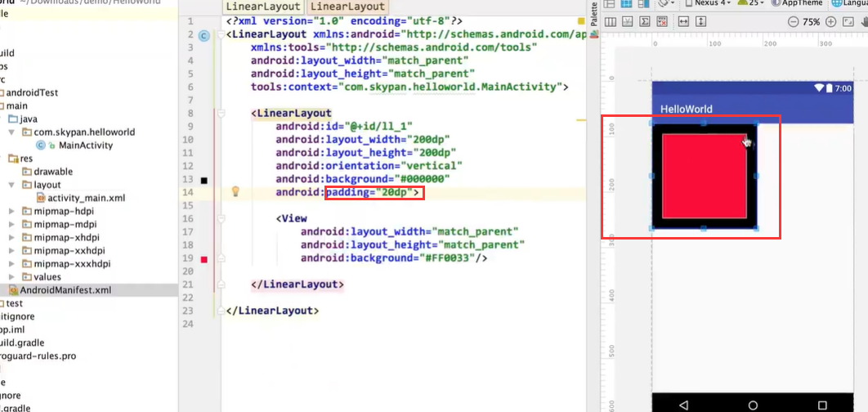Screen dimensions: 868x412
Task: Open the API 25 version dropdown
Action: point(750,3)
